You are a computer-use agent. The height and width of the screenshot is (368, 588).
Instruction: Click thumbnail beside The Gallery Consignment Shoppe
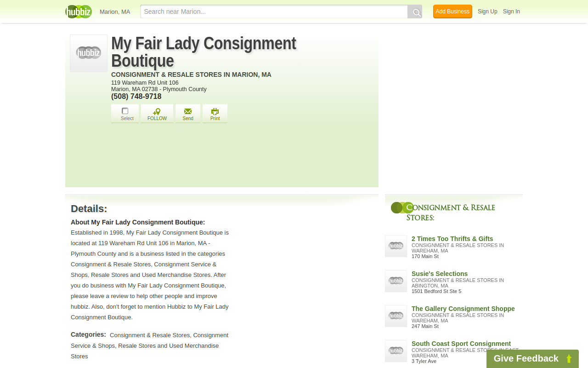(396, 316)
